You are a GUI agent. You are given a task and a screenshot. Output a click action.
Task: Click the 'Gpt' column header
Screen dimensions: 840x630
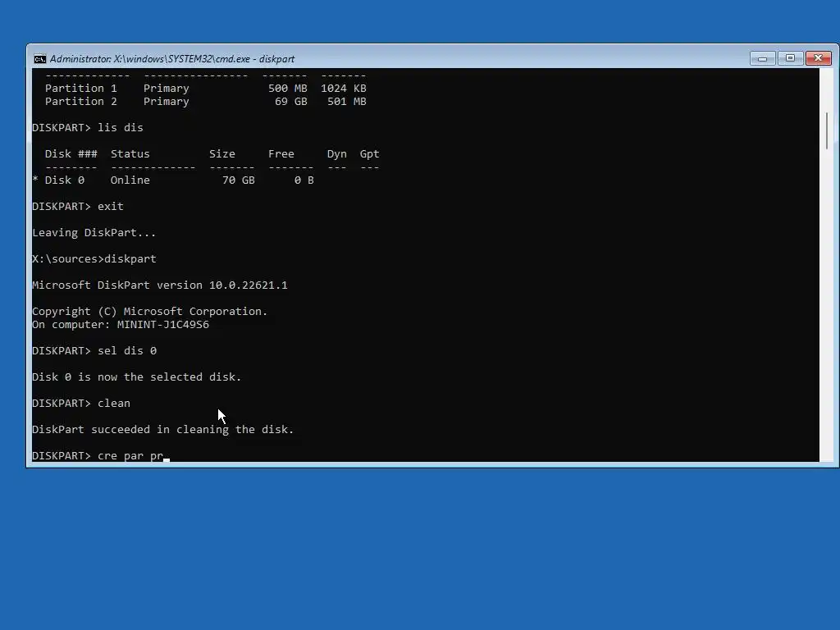pyautogui.click(x=370, y=153)
